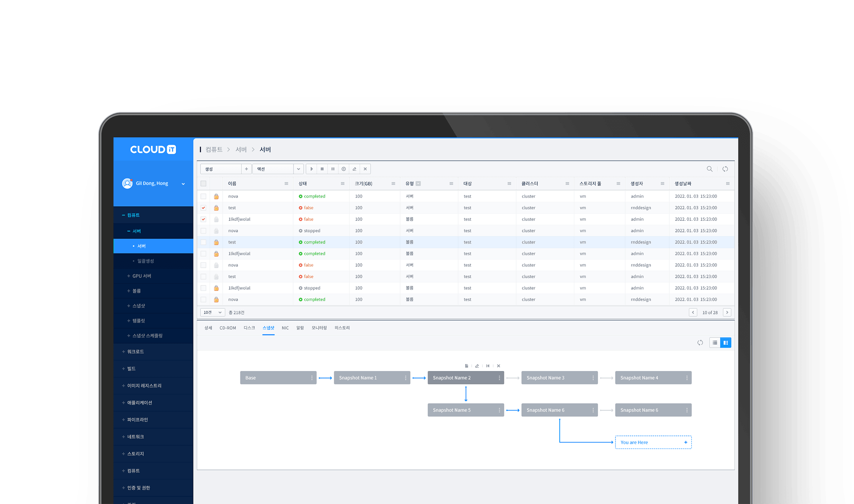Open three-dot menu on Snapshot Name 3
854x504 pixels.
593,378
